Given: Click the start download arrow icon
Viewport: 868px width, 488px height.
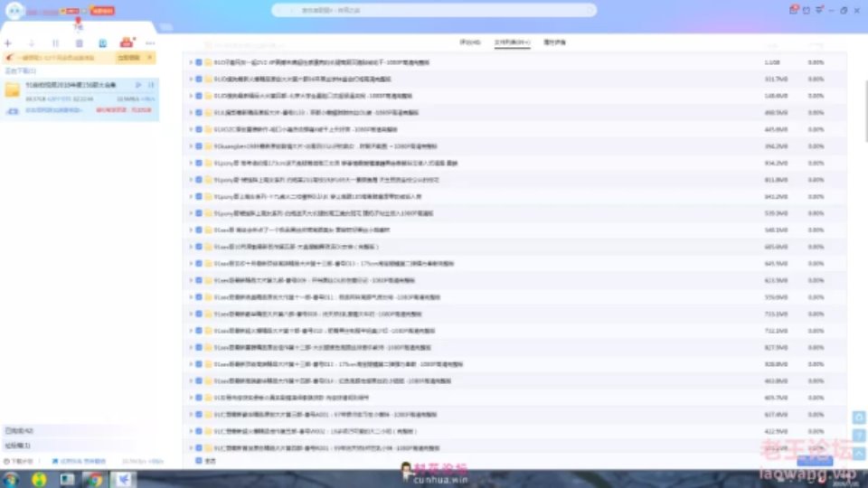Looking at the screenshot, I should point(32,43).
